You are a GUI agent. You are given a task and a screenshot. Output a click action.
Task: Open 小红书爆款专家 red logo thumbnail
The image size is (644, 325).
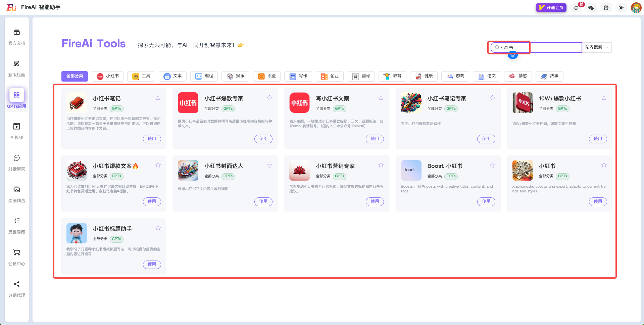[188, 103]
